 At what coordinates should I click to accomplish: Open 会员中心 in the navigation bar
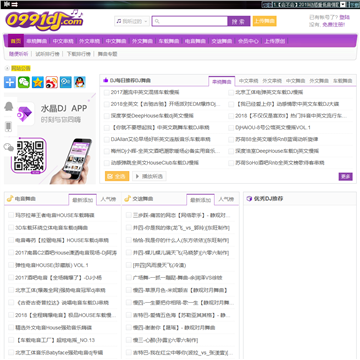click(248, 41)
